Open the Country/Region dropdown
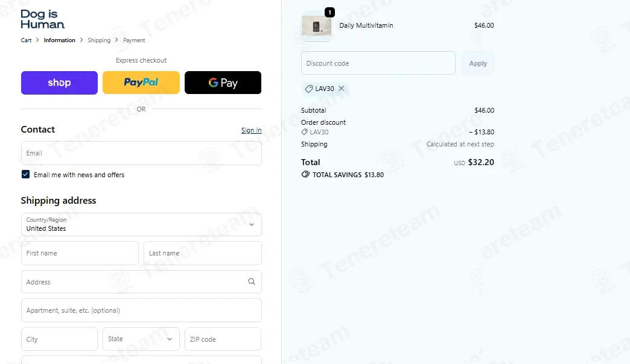 pos(141,224)
